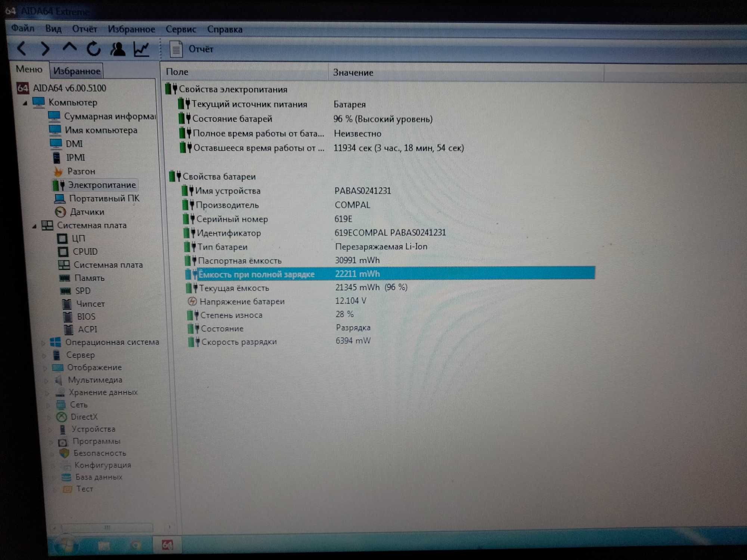Open the Избранное menu in menu bar
Image resolution: width=747 pixels, height=560 pixels.
click(131, 29)
